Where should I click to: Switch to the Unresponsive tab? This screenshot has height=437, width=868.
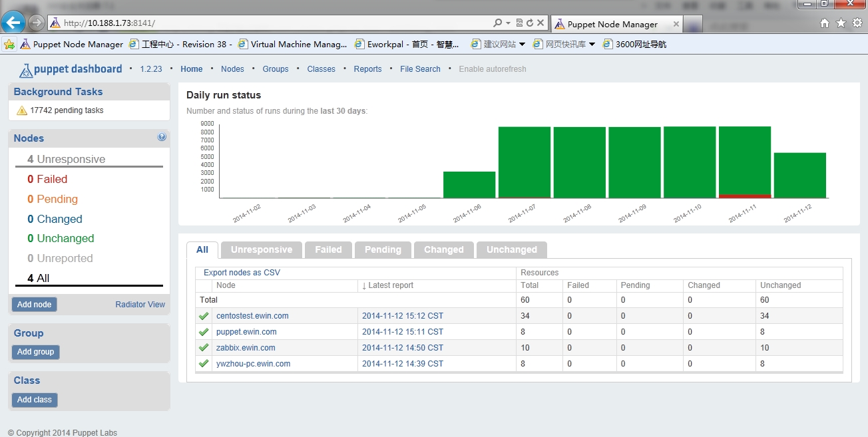(262, 250)
